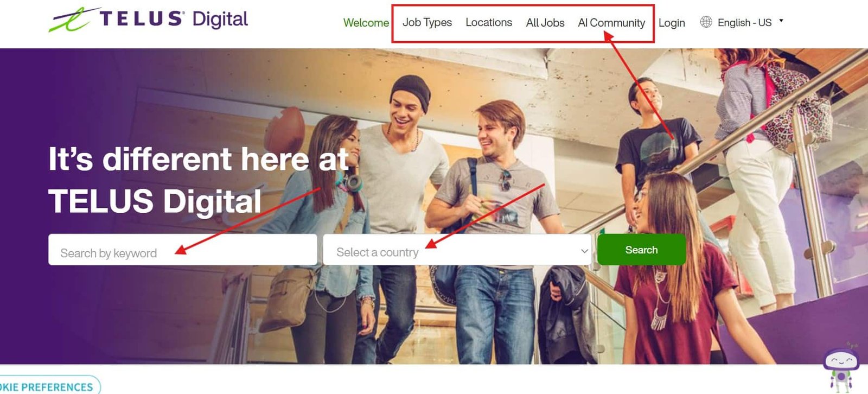Click the Digital wordmark in header
Image resolution: width=868 pixels, height=394 pixels.
(x=220, y=20)
